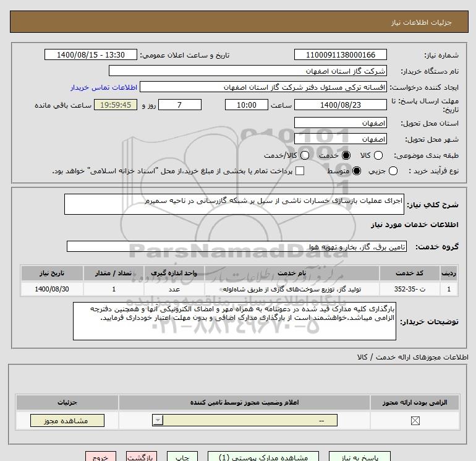Click the deadline time field 10:00
The image size is (476, 461).
[x=247, y=105]
